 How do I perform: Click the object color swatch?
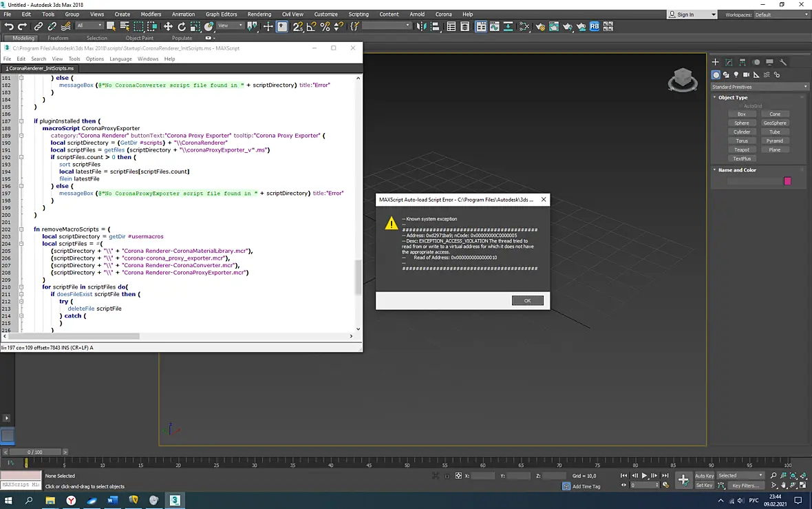point(787,181)
